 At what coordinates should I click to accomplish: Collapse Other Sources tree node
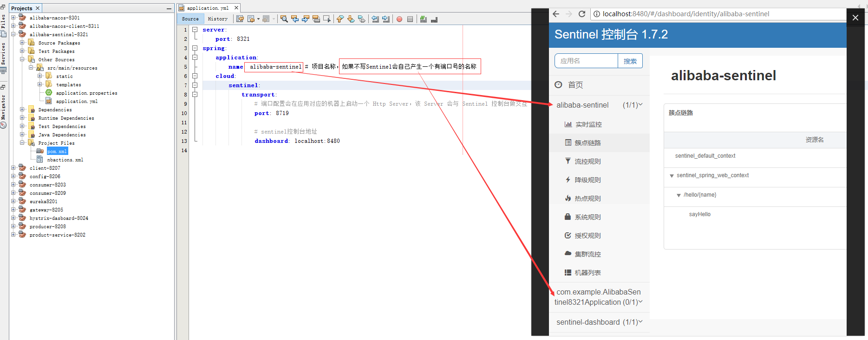pyautogui.click(x=22, y=59)
